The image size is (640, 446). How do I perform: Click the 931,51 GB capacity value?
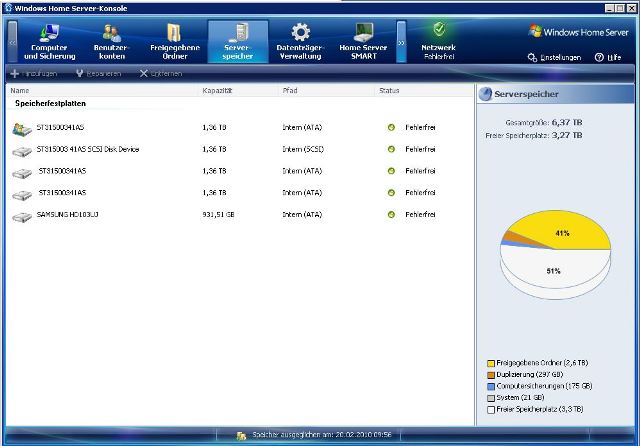click(218, 214)
